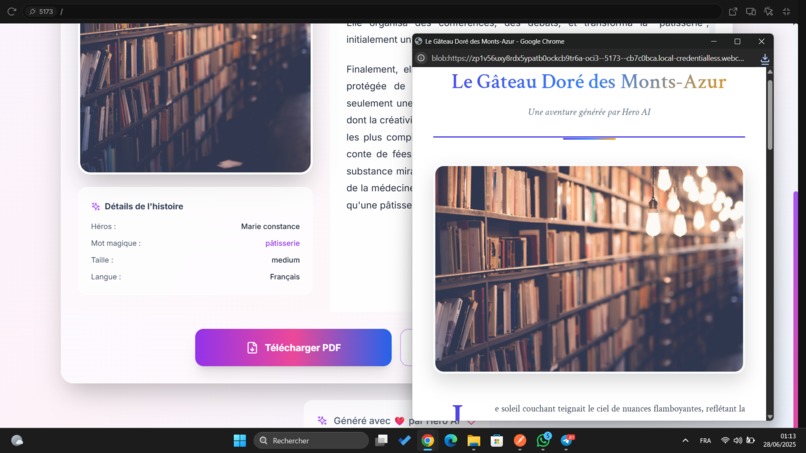Click the "Mot magique :" label
Screen dimensions: 806x453
pyautogui.click(x=116, y=243)
